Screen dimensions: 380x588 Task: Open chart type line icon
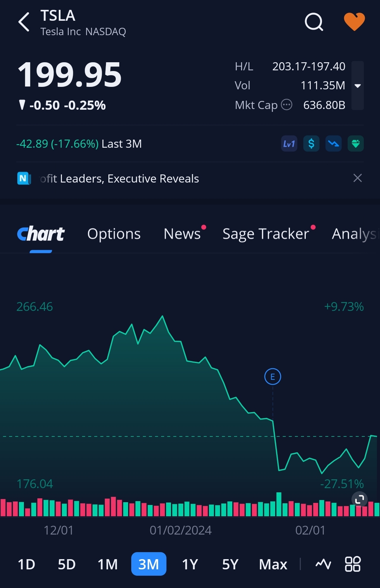click(323, 564)
